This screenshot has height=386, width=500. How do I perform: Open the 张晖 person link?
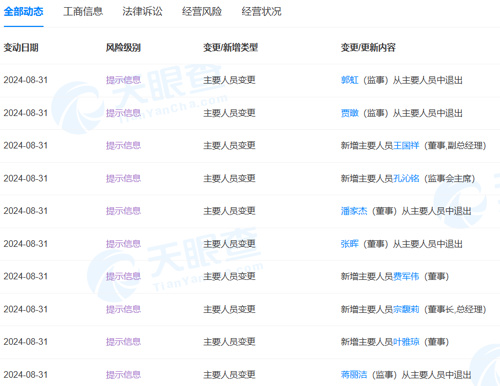coord(350,244)
